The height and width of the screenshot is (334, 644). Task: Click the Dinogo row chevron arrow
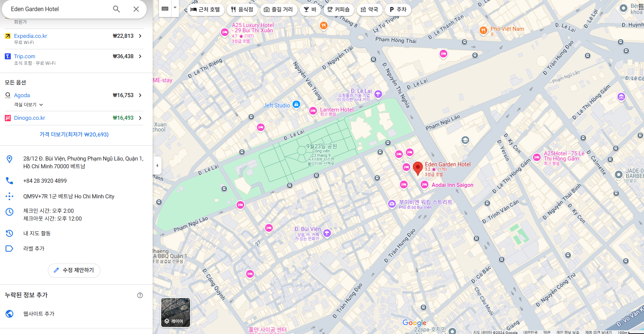coord(140,118)
